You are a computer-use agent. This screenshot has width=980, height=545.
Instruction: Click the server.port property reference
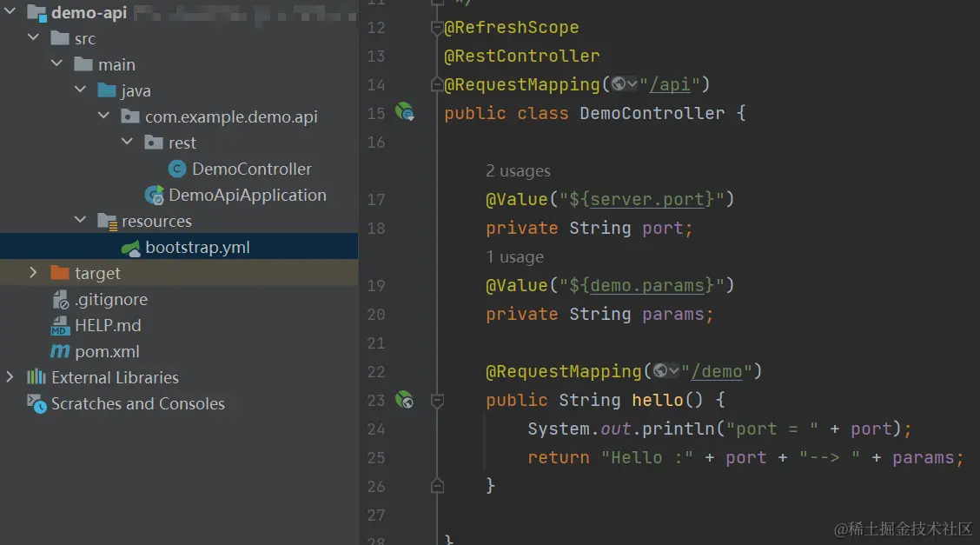point(647,199)
